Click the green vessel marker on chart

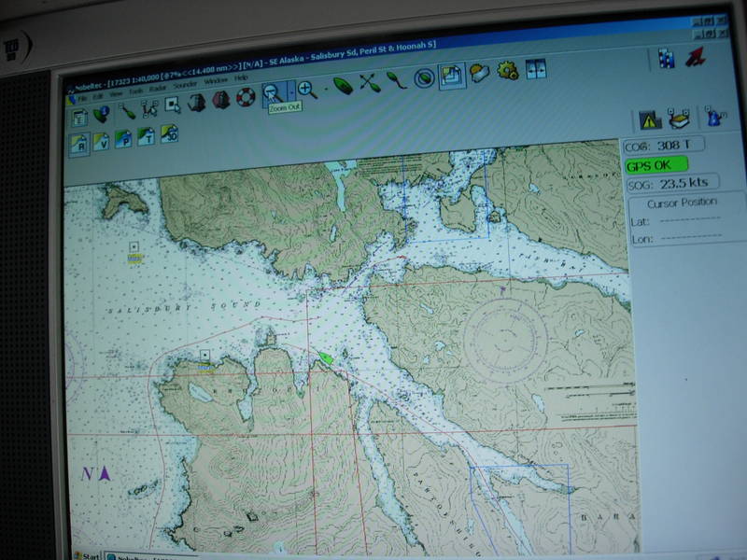[326, 356]
